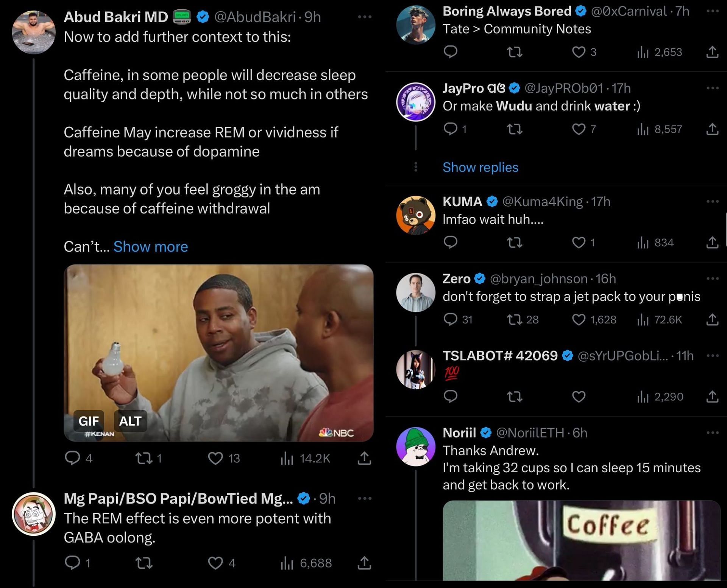Share Abud Bakri's tweet via share icon
This screenshot has width=727, height=588.
364,458
